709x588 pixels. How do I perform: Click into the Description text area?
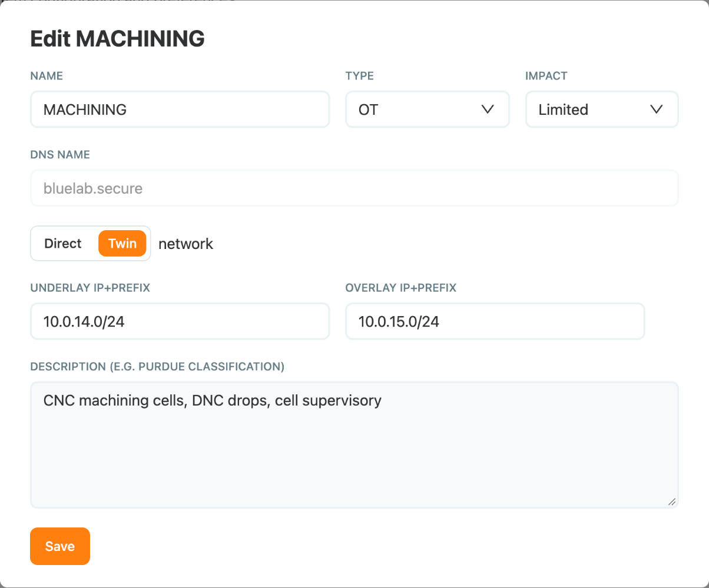(x=354, y=445)
